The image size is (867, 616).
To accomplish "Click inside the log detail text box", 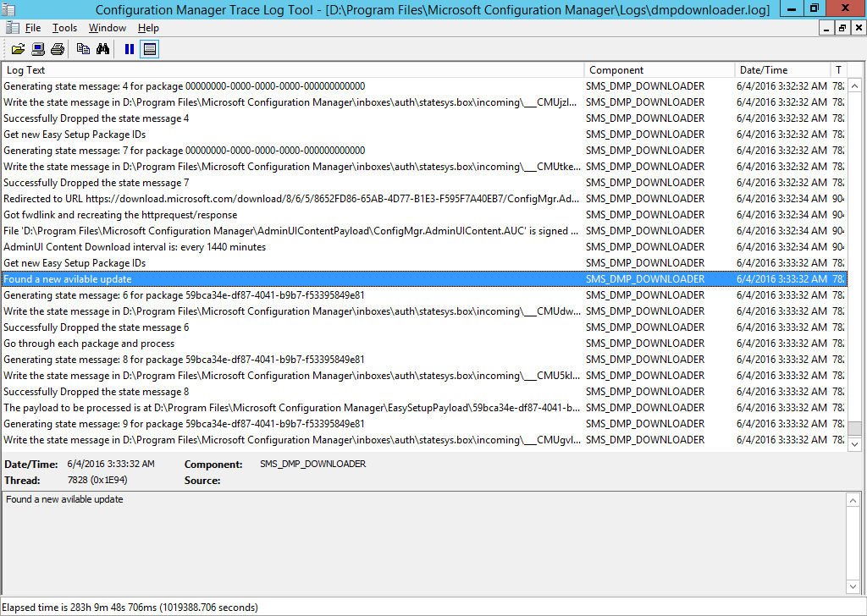I will click(424, 543).
